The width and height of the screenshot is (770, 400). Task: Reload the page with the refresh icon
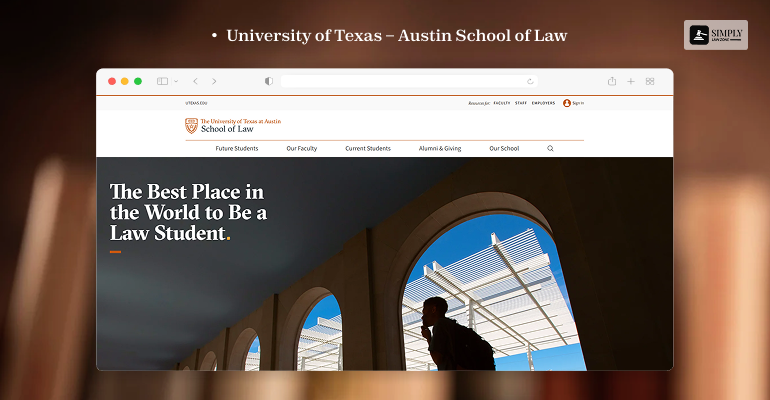click(x=530, y=81)
